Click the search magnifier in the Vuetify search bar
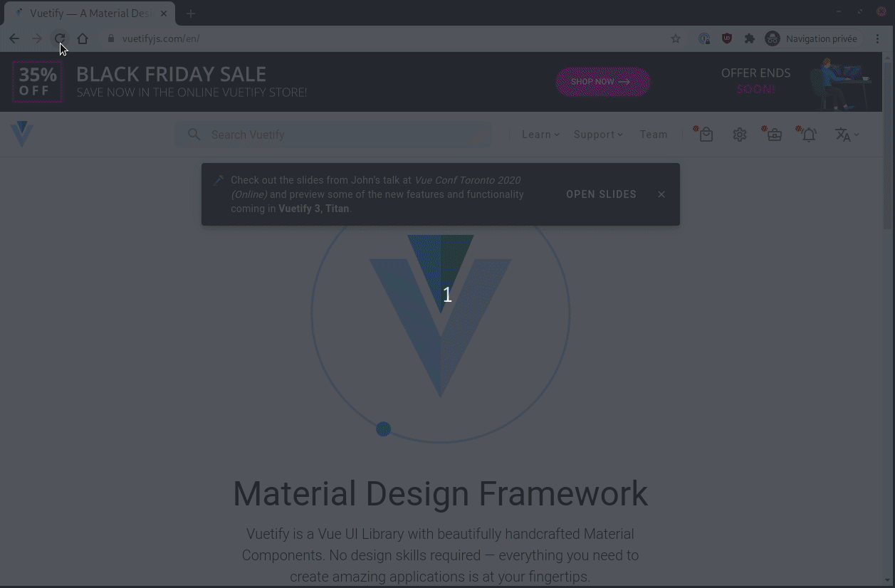The height and width of the screenshot is (588, 895). click(x=194, y=135)
